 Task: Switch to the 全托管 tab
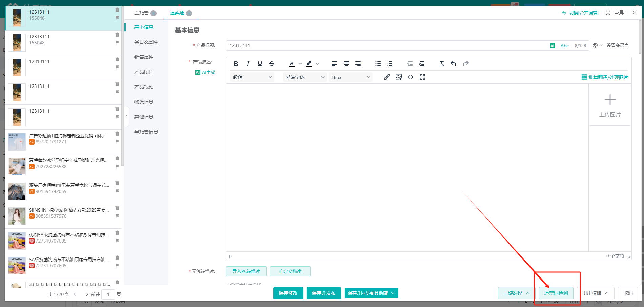click(142, 13)
